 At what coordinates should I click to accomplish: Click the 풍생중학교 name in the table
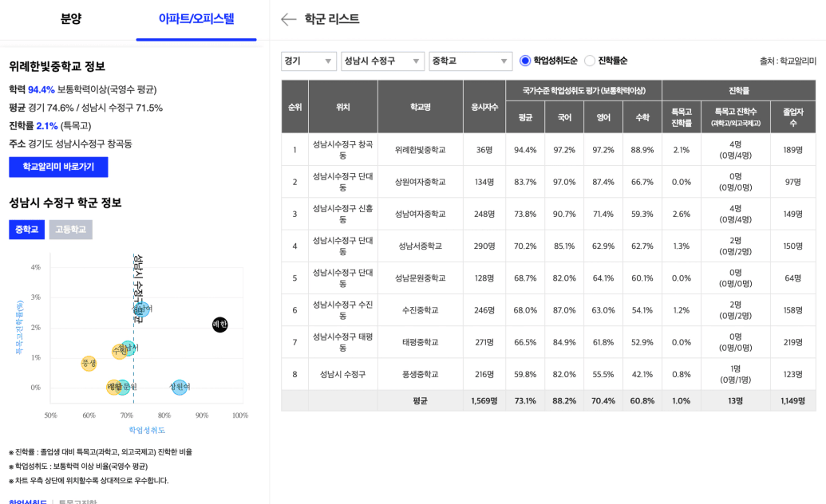point(421,375)
